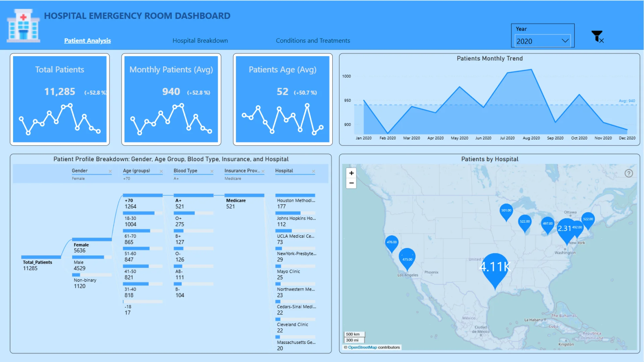
Task: Click the 501.00 map pin marker
Action: point(506,211)
